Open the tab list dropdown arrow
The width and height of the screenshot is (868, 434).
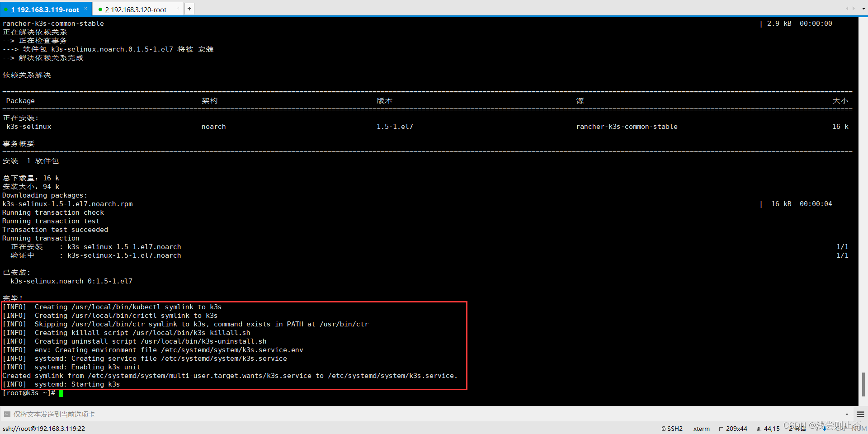point(863,9)
